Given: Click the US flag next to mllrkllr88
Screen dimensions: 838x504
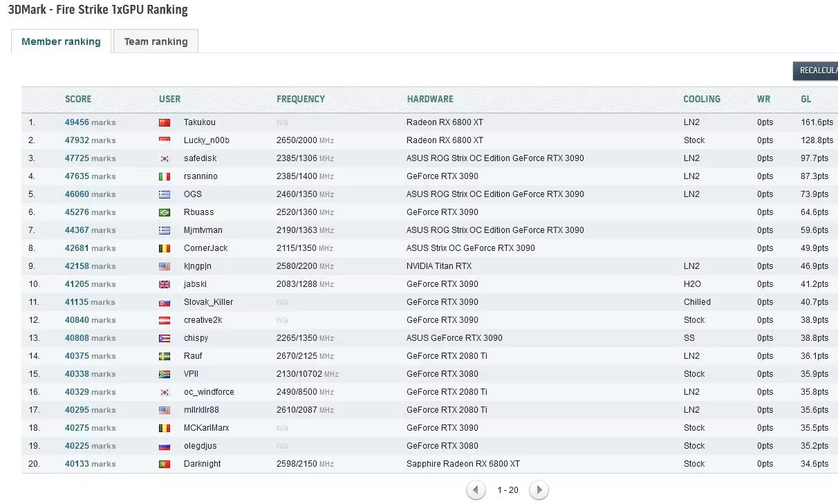Looking at the screenshot, I should (164, 410).
